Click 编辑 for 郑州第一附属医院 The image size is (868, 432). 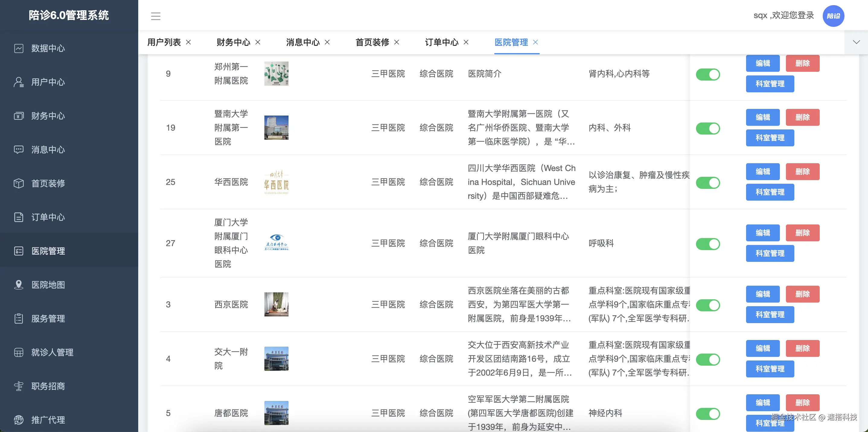pos(763,63)
